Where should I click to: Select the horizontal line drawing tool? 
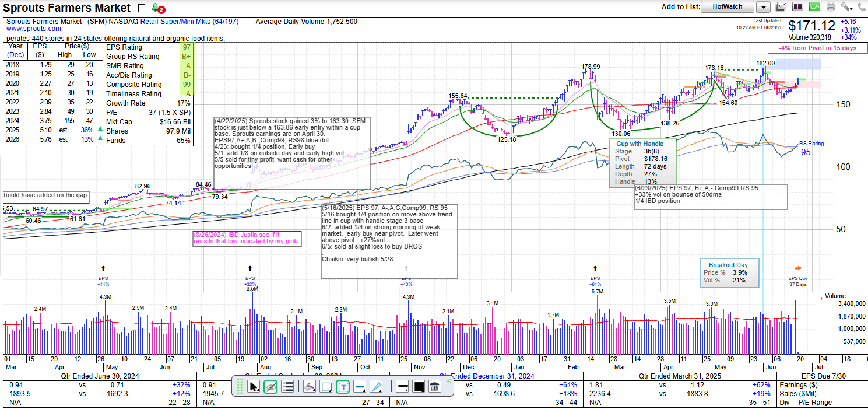pos(360,386)
